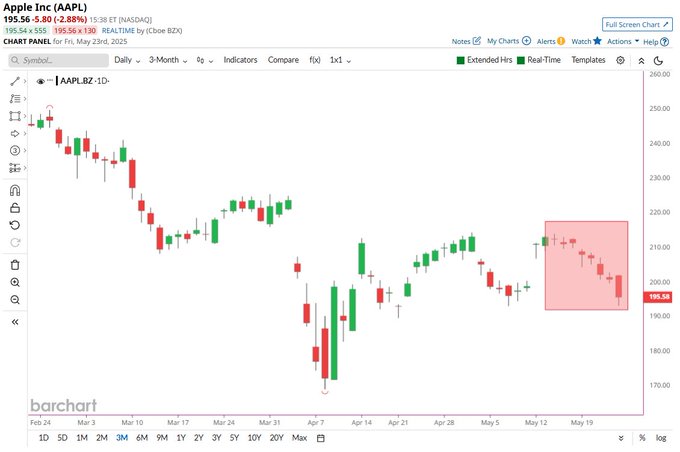Click the Full Screen Chart button
The image size is (680, 452).
click(637, 25)
